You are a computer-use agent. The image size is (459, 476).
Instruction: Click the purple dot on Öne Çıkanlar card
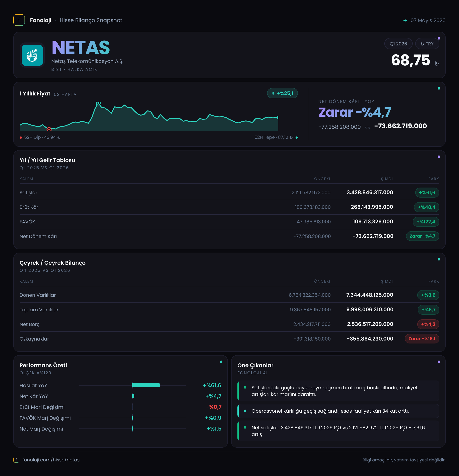439,362
